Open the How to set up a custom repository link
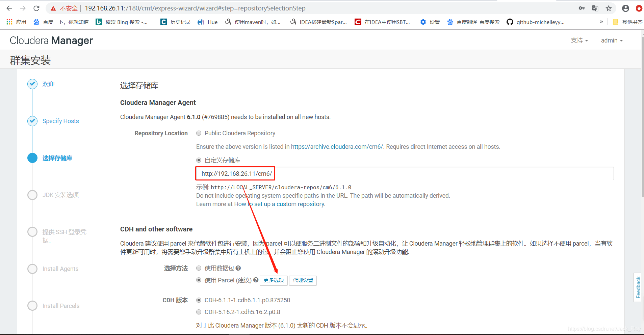 [279, 204]
